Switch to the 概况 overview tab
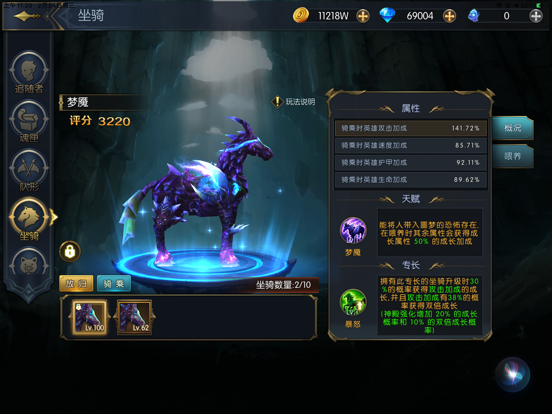The width and height of the screenshot is (552, 414). [513, 128]
